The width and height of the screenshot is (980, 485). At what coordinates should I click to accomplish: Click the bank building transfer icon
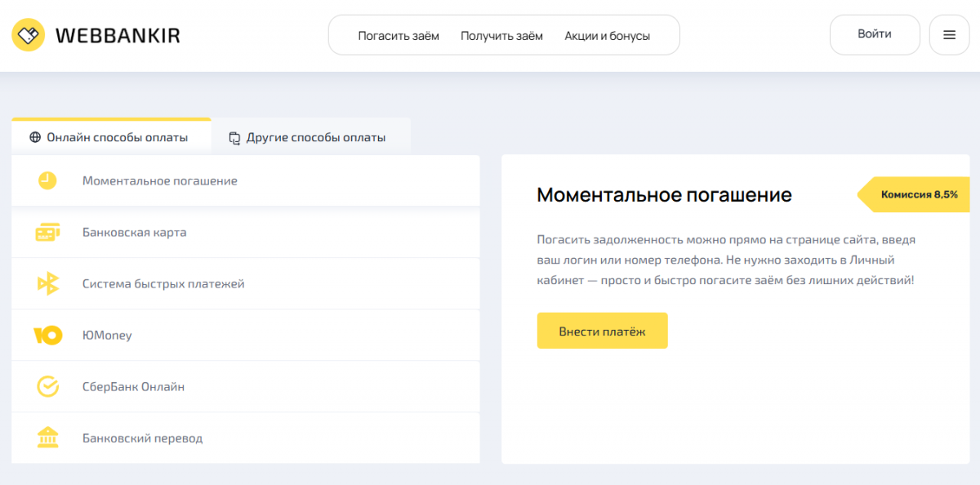tap(47, 438)
